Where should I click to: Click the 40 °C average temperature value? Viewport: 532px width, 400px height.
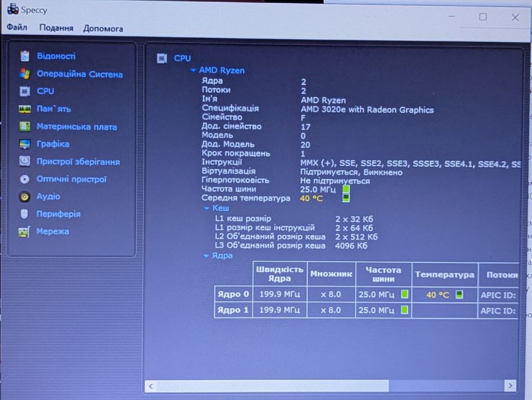coord(312,199)
